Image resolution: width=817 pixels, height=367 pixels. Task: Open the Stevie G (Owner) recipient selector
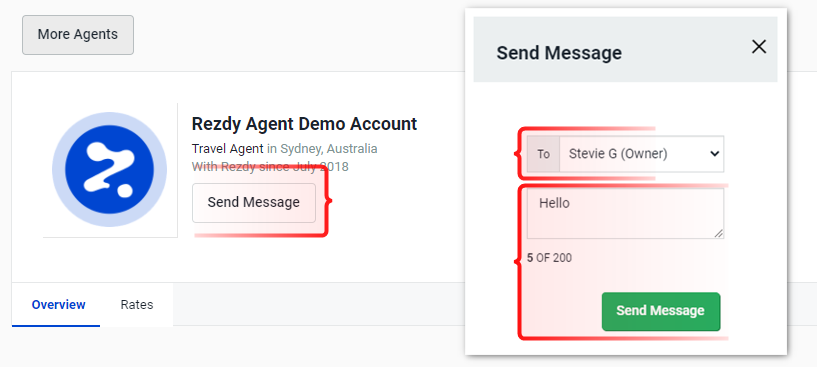pos(641,154)
